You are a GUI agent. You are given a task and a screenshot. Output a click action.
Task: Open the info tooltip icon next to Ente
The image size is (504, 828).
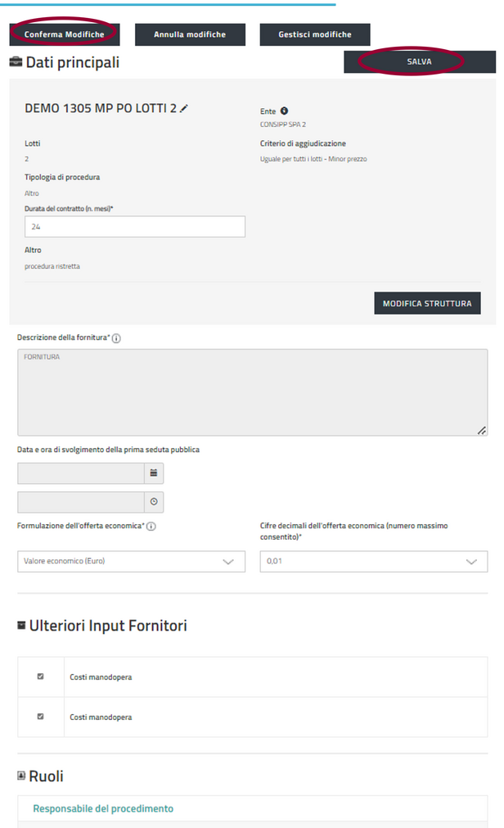284,111
